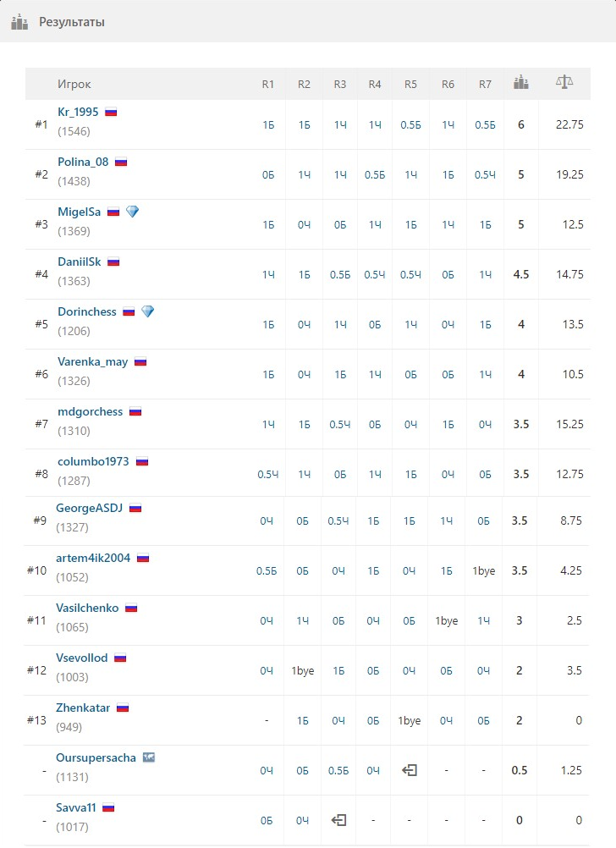Image resolution: width=616 pixels, height=848 pixels.
Task: Click the image icon beside Oursupersacha
Action: [x=149, y=757]
